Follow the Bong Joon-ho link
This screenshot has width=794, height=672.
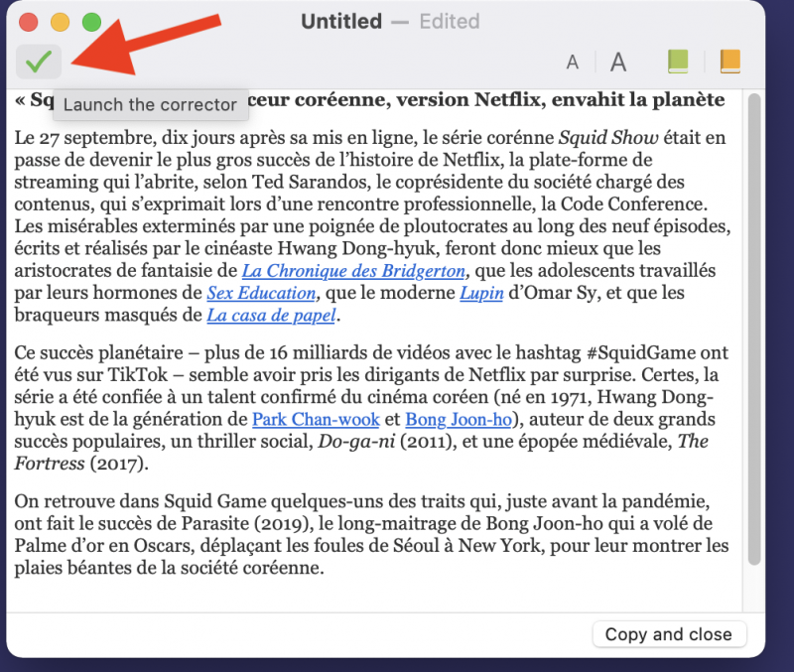tap(459, 419)
